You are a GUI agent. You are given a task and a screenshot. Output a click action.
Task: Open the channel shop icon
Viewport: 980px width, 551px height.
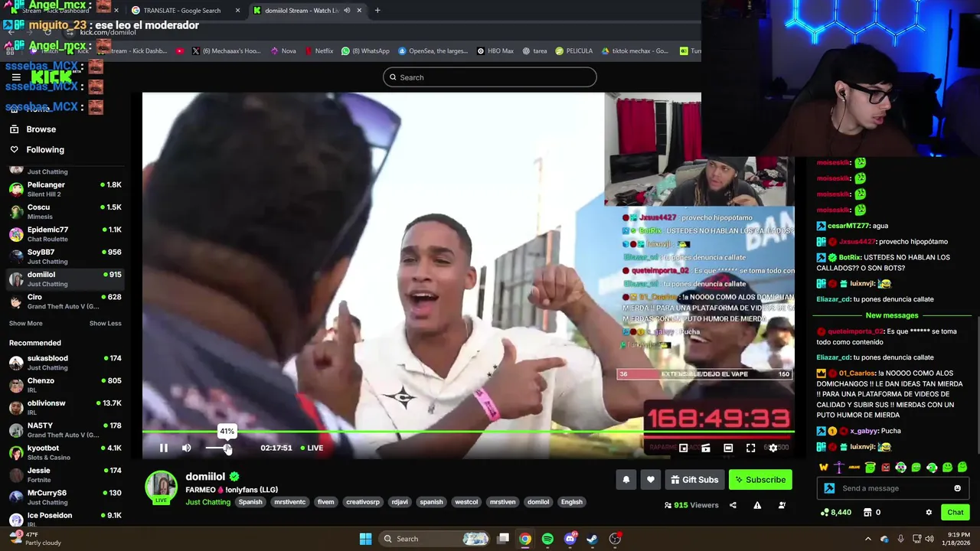tap(867, 512)
